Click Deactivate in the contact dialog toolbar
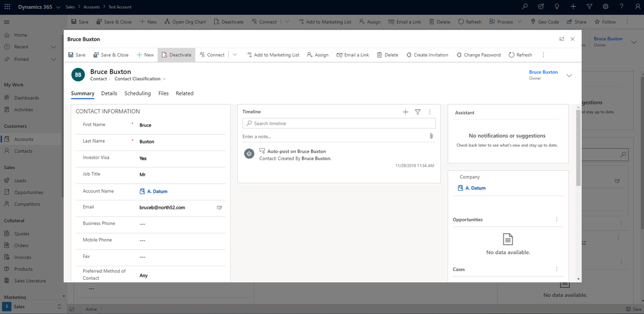 tap(177, 55)
